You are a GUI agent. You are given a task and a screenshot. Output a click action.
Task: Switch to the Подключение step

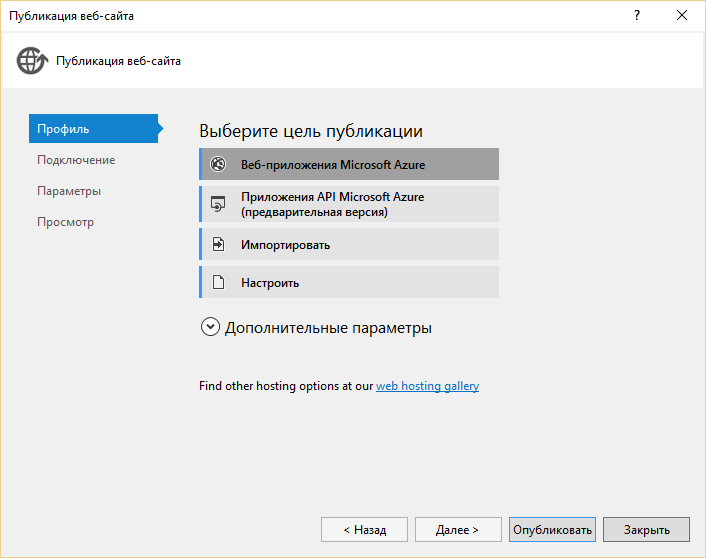tap(76, 160)
